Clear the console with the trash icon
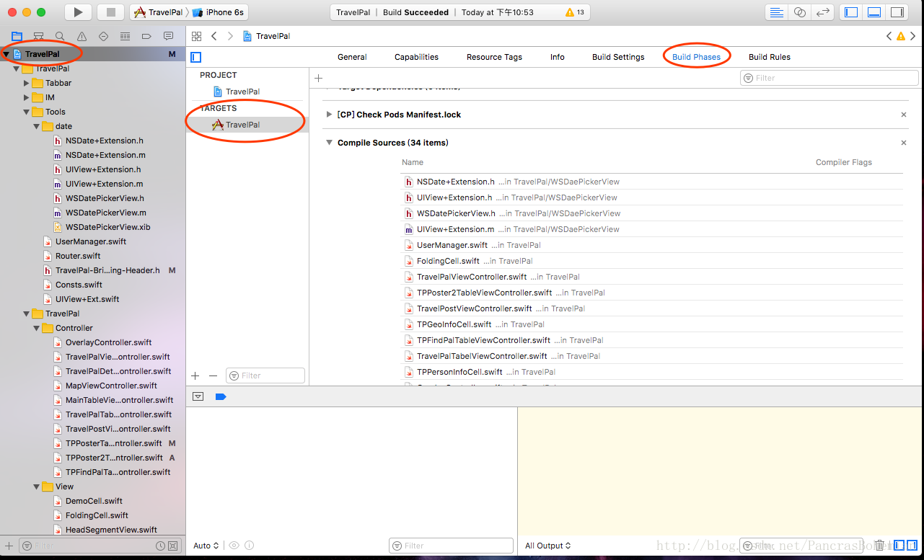The height and width of the screenshot is (560, 924). [879, 546]
